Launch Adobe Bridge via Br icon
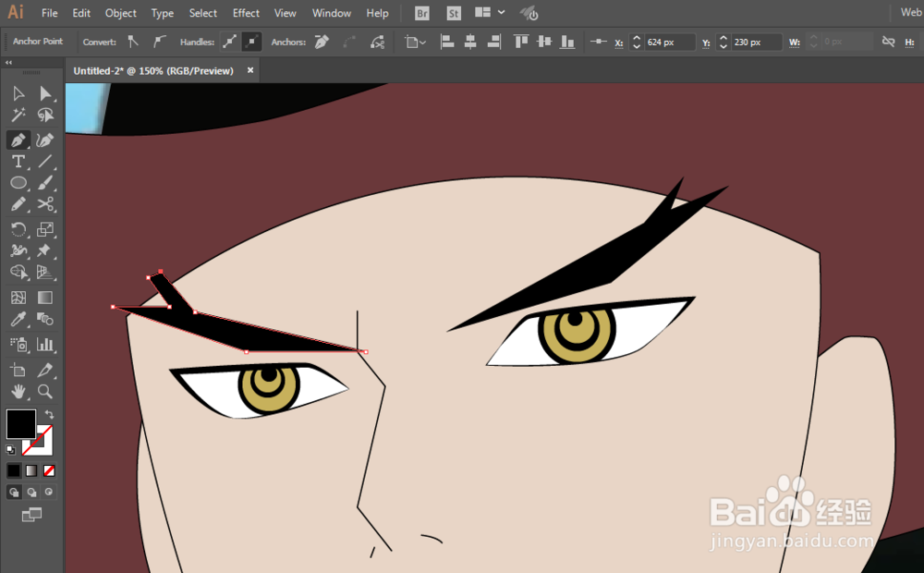 [422, 13]
